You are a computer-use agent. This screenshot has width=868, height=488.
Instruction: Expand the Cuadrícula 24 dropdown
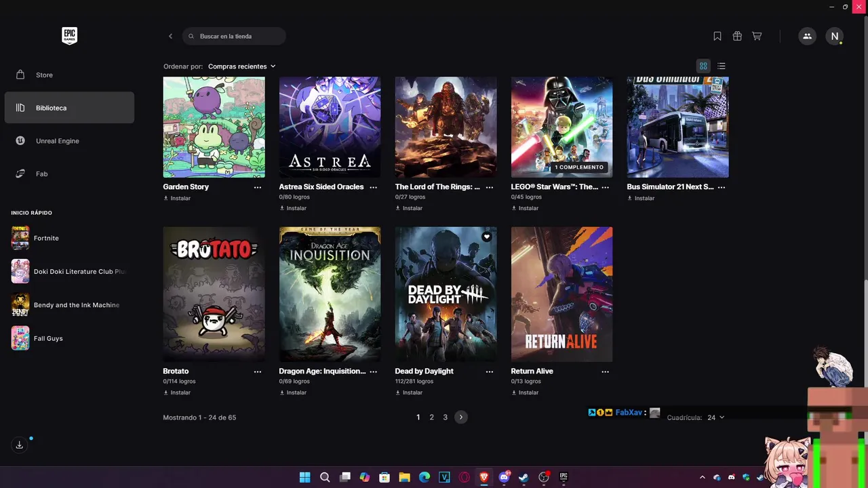click(715, 418)
